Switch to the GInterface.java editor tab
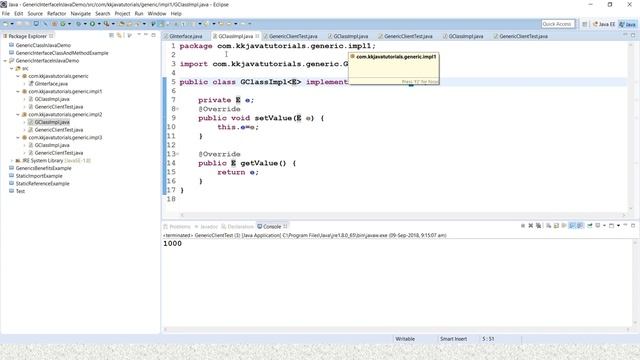Viewport: 640px width, 360px height. coord(183,36)
